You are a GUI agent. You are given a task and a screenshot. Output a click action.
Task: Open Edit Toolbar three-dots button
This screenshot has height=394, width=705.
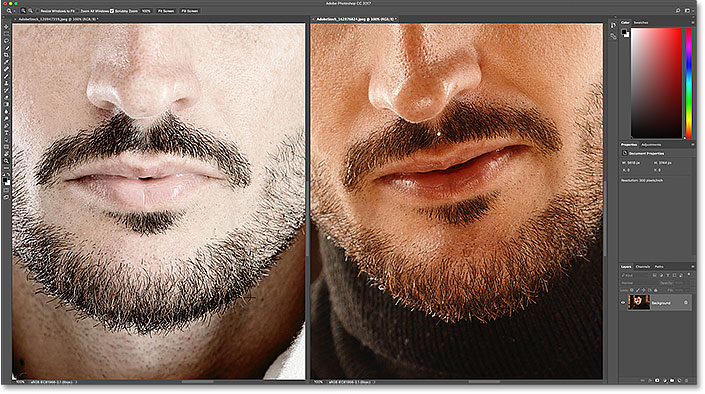tap(6, 167)
